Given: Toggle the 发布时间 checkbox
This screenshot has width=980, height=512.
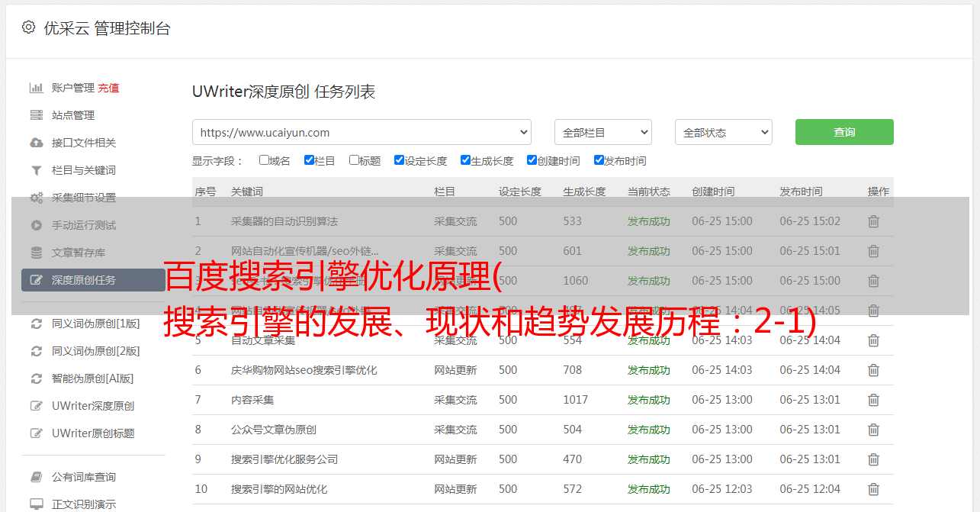Looking at the screenshot, I should pyautogui.click(x=599, y=160).
